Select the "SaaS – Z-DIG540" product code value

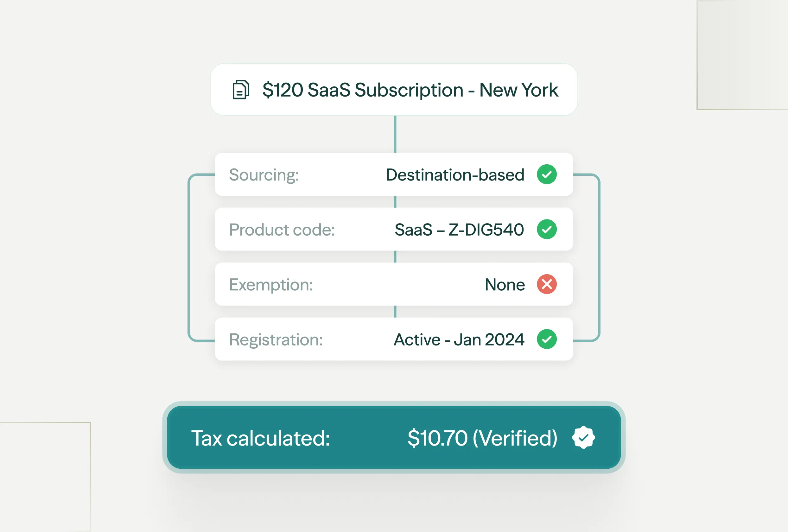pos(459,230)
